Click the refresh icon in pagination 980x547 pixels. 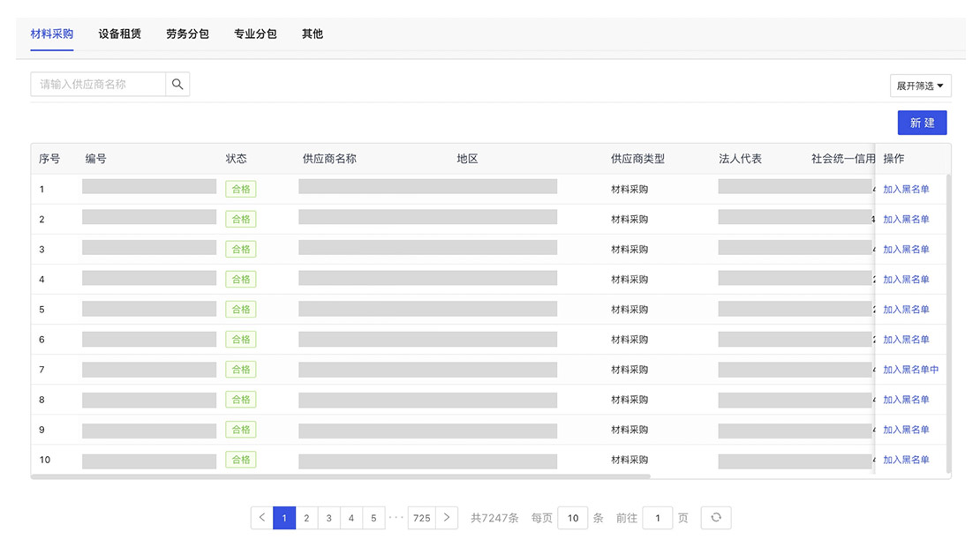(716, 518)
